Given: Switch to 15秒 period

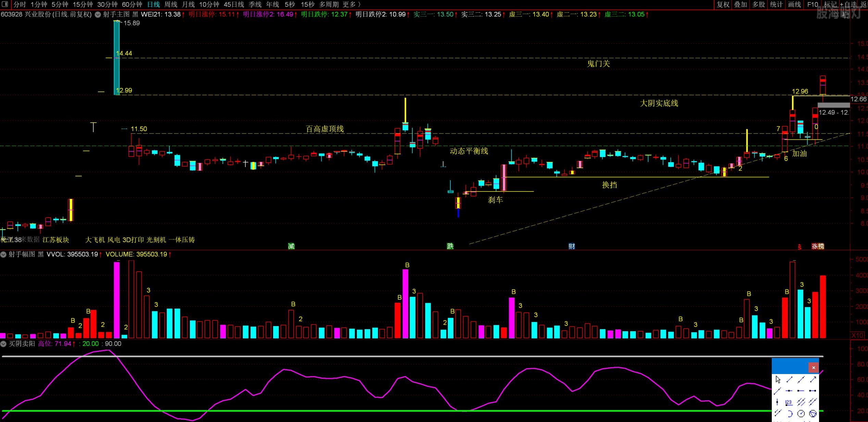Looking at the screenshot, I should pos(307,4).
